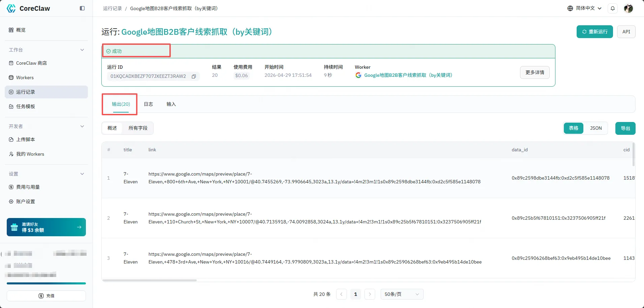Viewport: 644px width, 308px height.
Task: Collapse the 工作台 section
Action: [x=82, y=50]
